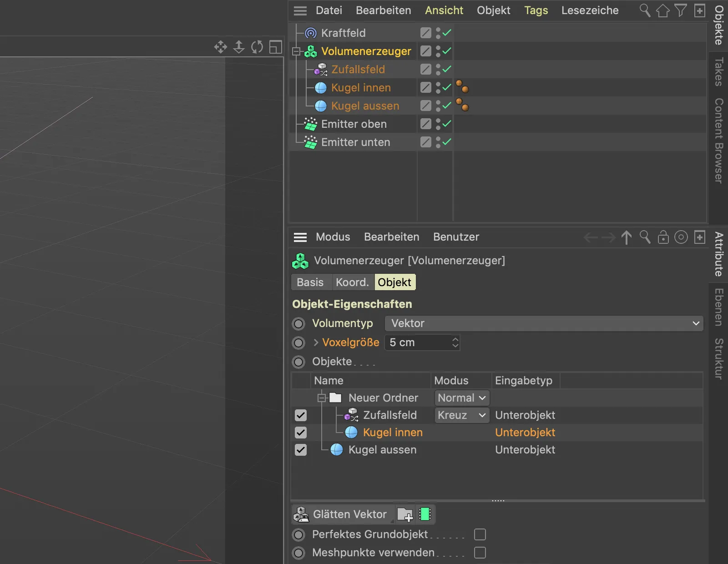Click the viewport rotate camera icon
This screenshot has height=564, width=728.
coord(257,47)
